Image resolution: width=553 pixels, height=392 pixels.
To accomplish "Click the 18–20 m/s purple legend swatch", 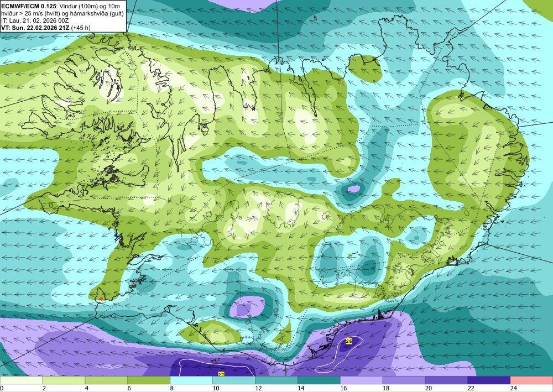I will (x=404, y=380).
